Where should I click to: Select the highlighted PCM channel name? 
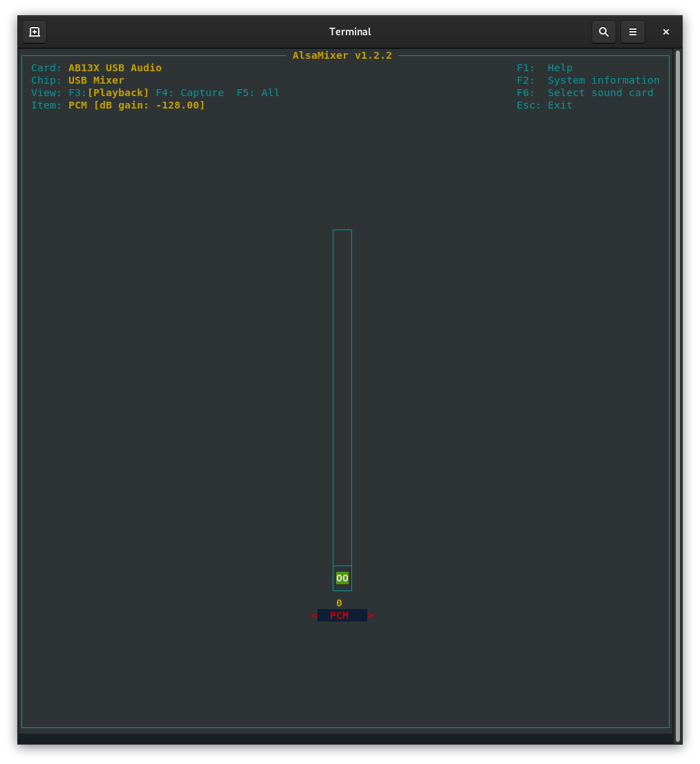tap(342, 615)
